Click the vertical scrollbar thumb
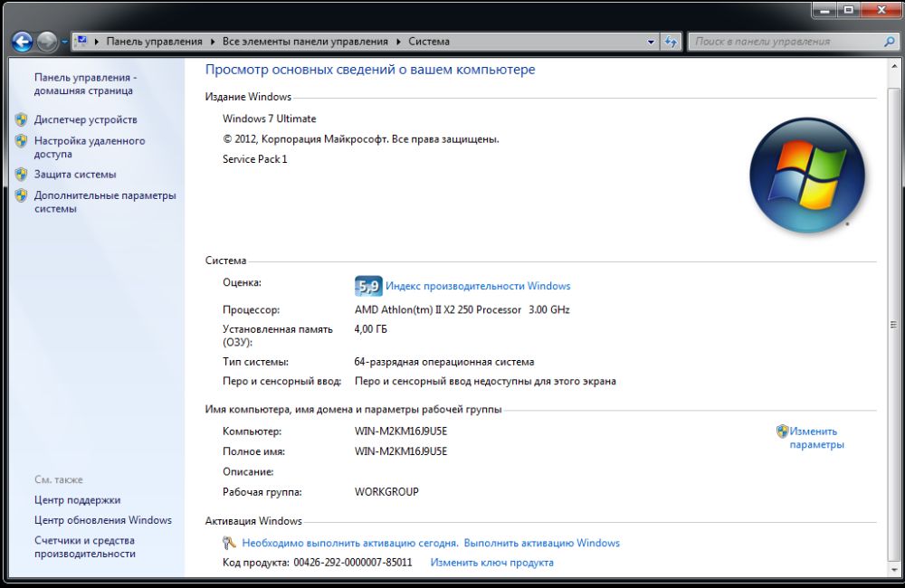This screenshot has height=588, width=905. pos(893,324)
